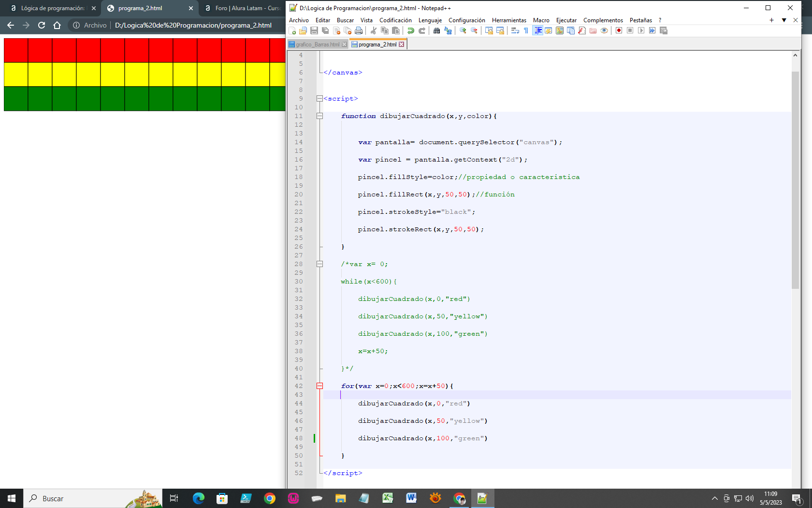Click the Zoom In magnifier icon
The height and width of the screenshot is (508, 812).
pyautogui.click(x=463, y=30)
